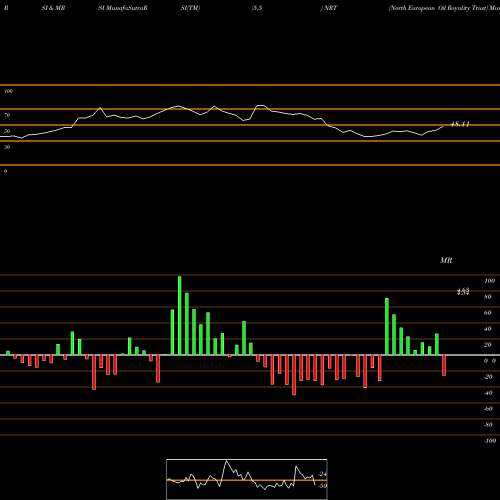The height and width of the screenshot is (500, 500).
Task: Click the RSI current value 48.11
Action: 460,124
